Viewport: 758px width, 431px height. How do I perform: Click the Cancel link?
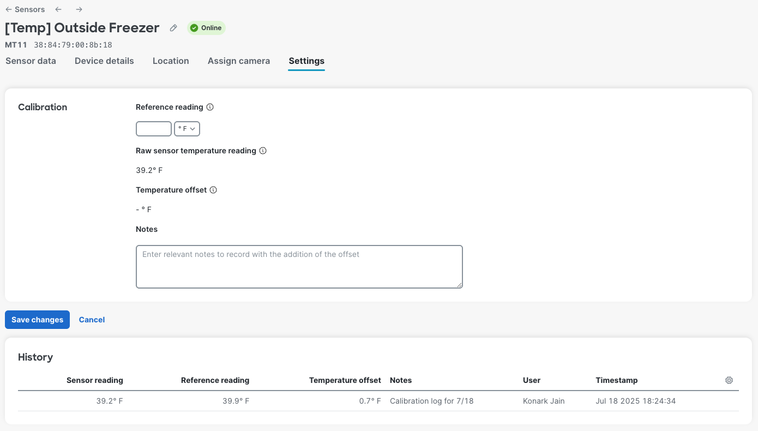tap(92, 320)
